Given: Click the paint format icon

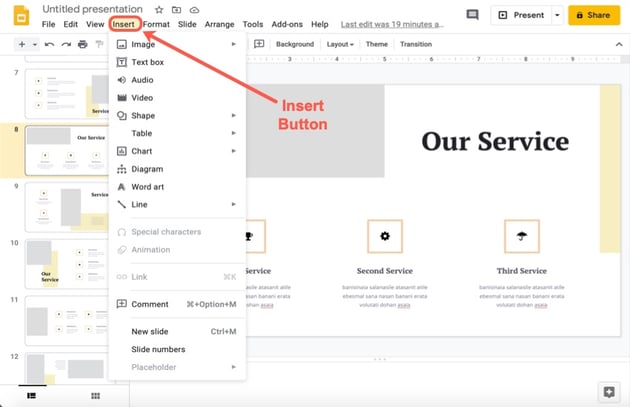Looking at the screenshot, I should coord(99,44).
